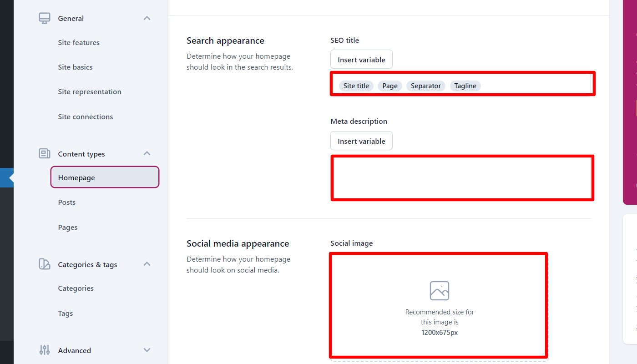Click Insert variable under Meta description

click(x=361, y=141)
